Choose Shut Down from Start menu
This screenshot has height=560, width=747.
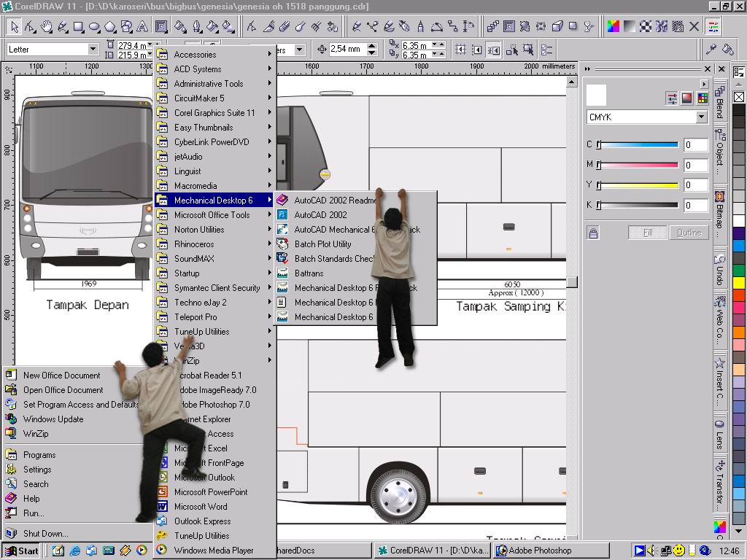pos(76,533)
